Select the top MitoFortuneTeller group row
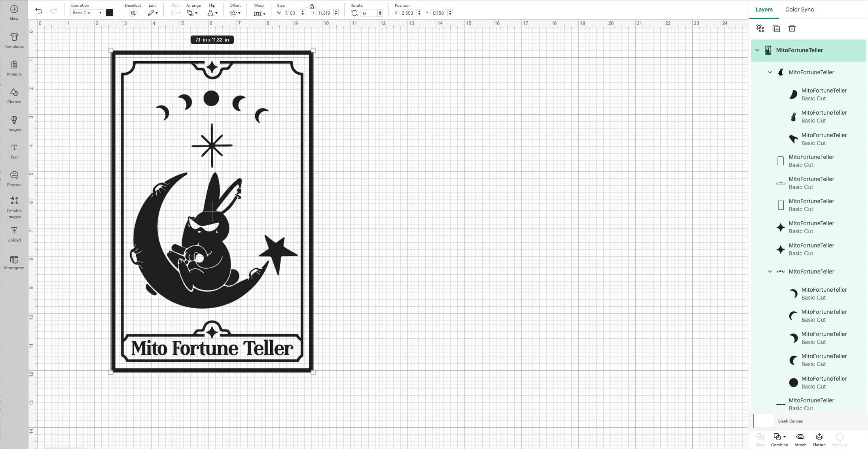The height and width of the screenshot is (449, 868). click(x=809, y=50)
